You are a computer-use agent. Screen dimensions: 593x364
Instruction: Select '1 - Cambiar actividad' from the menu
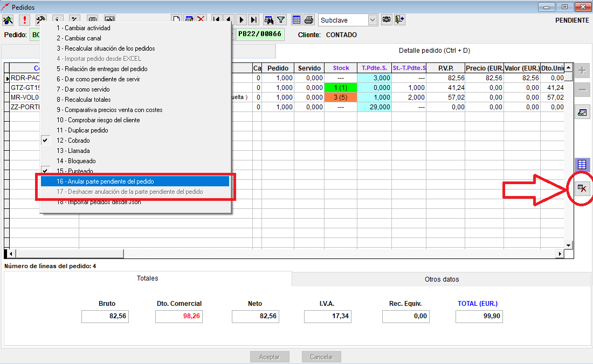point(135,28)
